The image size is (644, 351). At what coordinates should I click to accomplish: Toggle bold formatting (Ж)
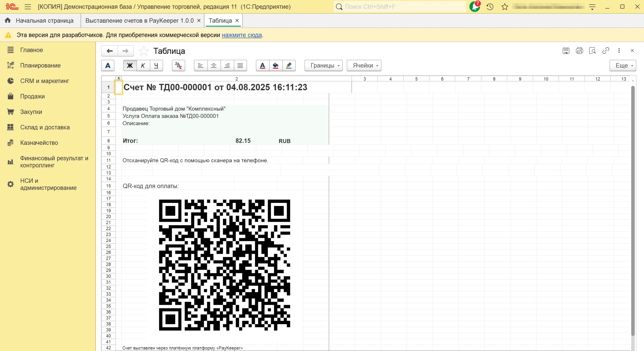(x=130, y=66)
